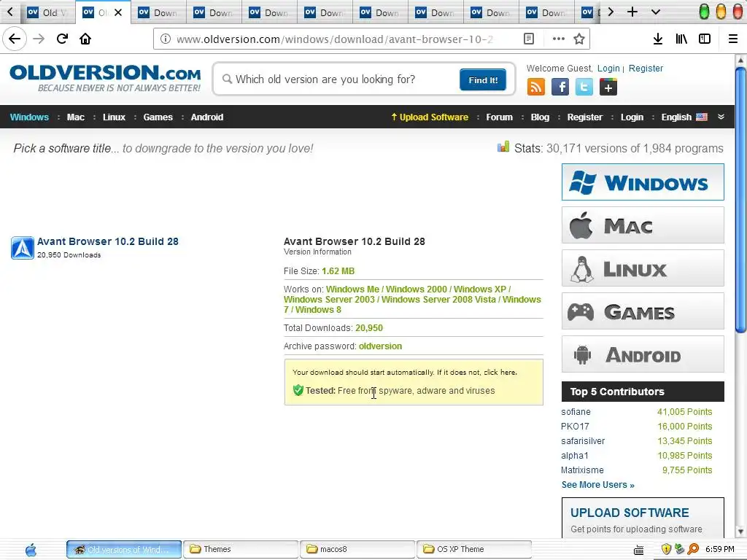Image resolution: width=747 pixels, height=560 pixels.
Task: Open the RSS feed icon
Action: click(x=536, y=87)
